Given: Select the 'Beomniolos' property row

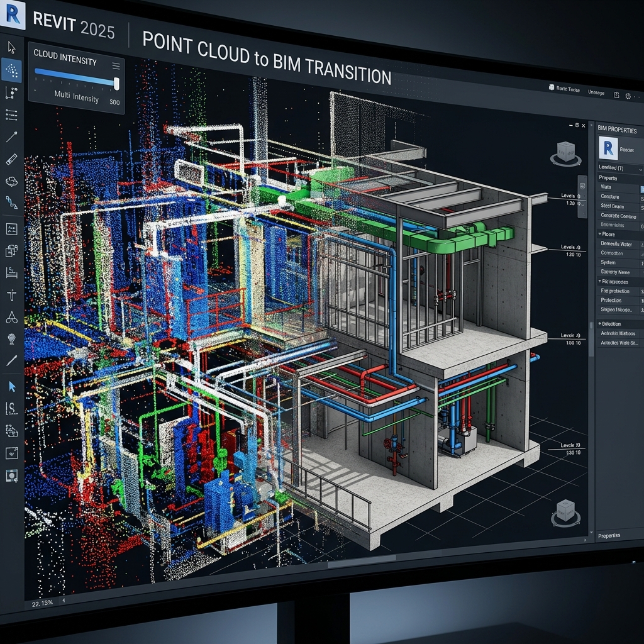Looking at the screenshot, I should (620, 225).
